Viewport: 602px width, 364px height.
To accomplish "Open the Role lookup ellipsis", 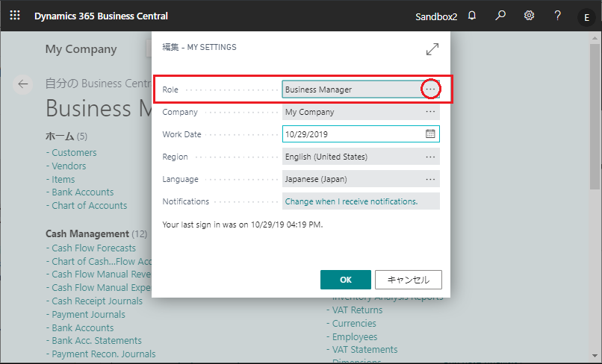I will pos(430,90).
